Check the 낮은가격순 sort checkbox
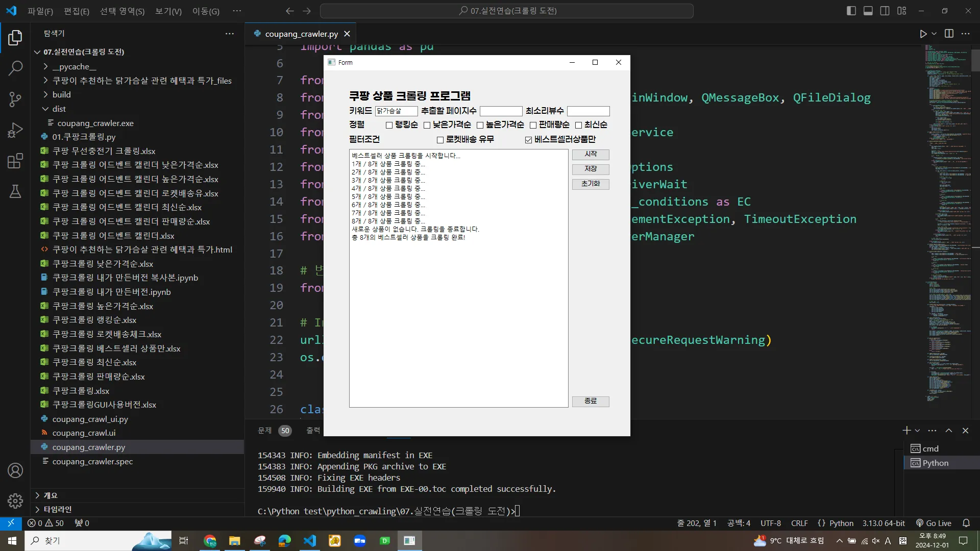 click(427, 125)
